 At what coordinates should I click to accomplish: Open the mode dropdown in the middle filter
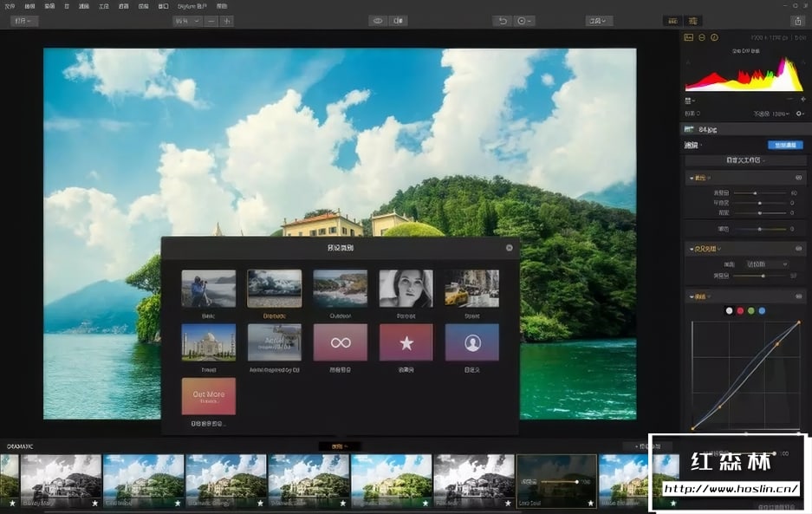[x=768, y=264]
